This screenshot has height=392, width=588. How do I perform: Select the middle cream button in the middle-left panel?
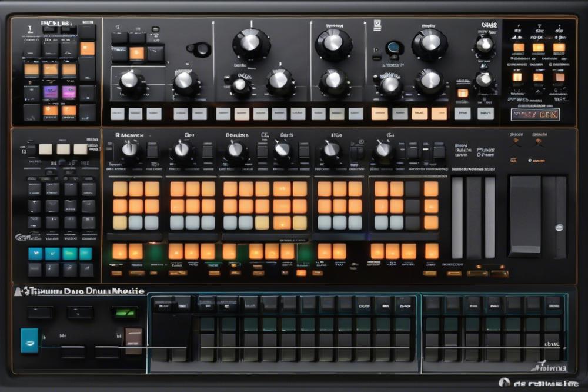[x=63, y=149]
